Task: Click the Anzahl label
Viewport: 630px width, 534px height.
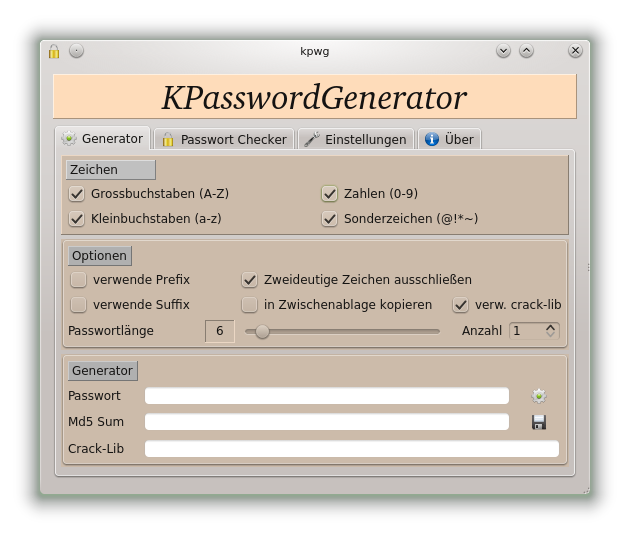Action: 482,331
